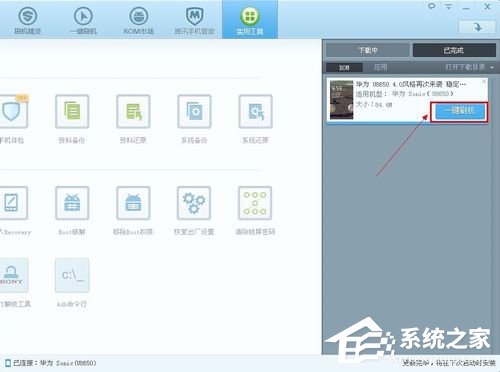Open the 清除锁屏密码 pattern tool

point(255,203)
